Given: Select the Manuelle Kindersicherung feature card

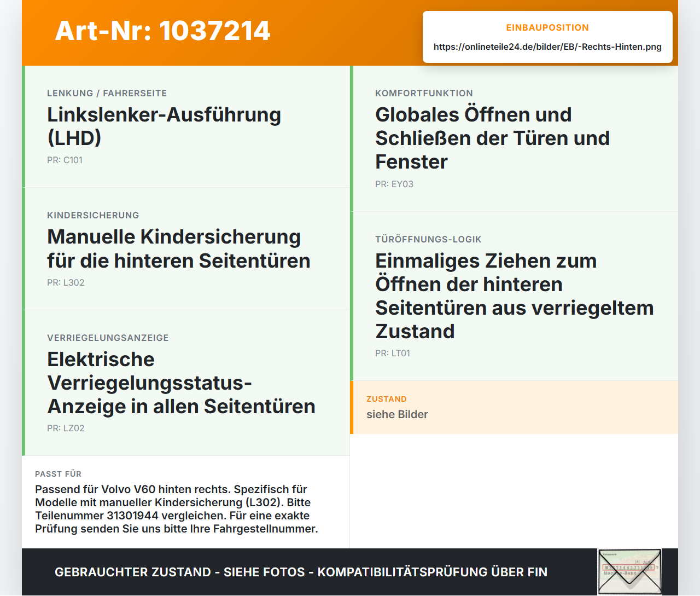Looking at the screenshot, I should click(x=186, y=249).
